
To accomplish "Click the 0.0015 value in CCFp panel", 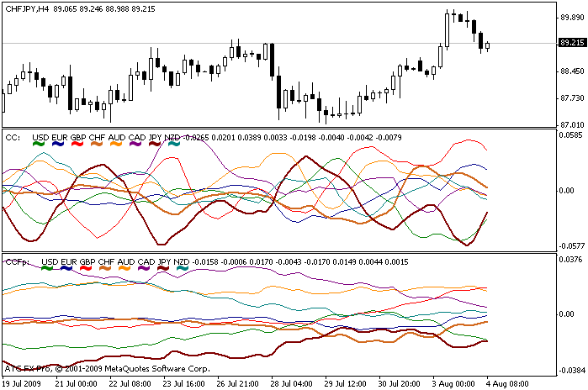I will 396,262.
